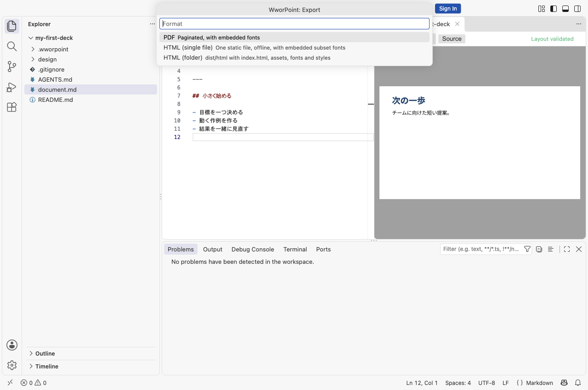The image size is (588, 390).
Task: Expand the Timeline section
Action: tap(91, 366)
